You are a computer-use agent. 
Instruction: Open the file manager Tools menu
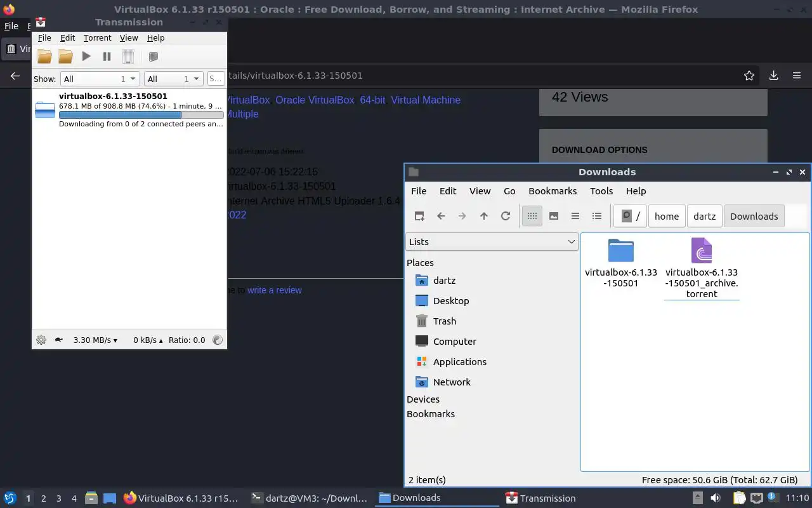pyautogui.click(x=601, y=191)
